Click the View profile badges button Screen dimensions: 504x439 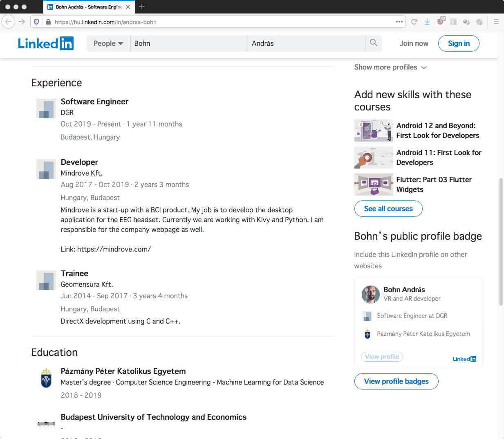coord(396,381)
